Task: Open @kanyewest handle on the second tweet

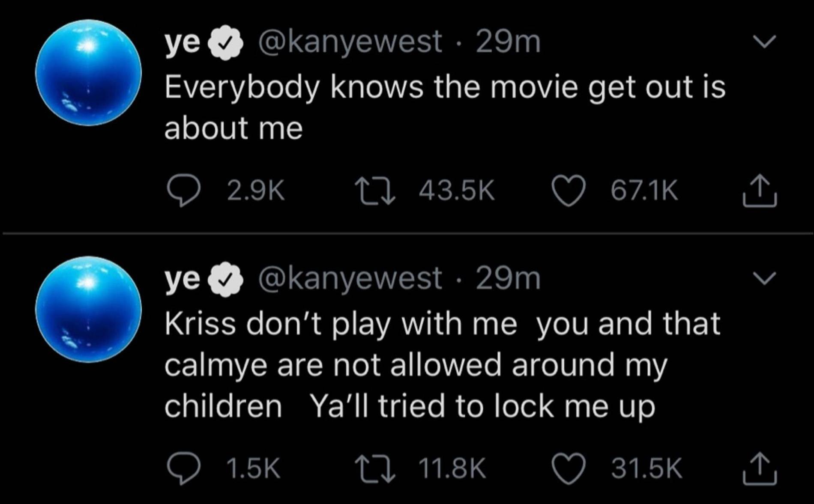Action: 349,279
